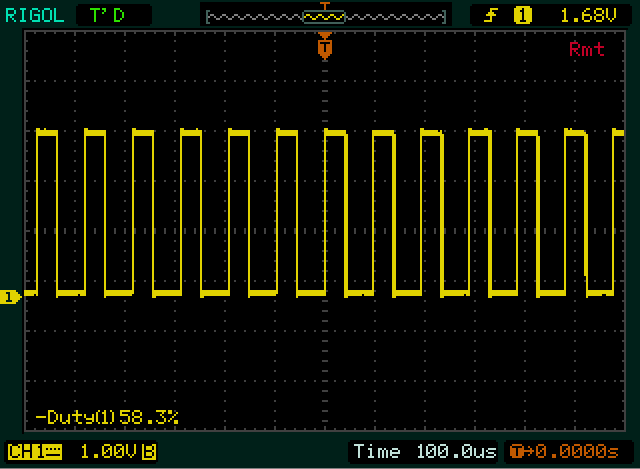This screenshot has height=469, width=640.
Task: Click the channel 1 ground level marker
Action: (x=10, y=296)
